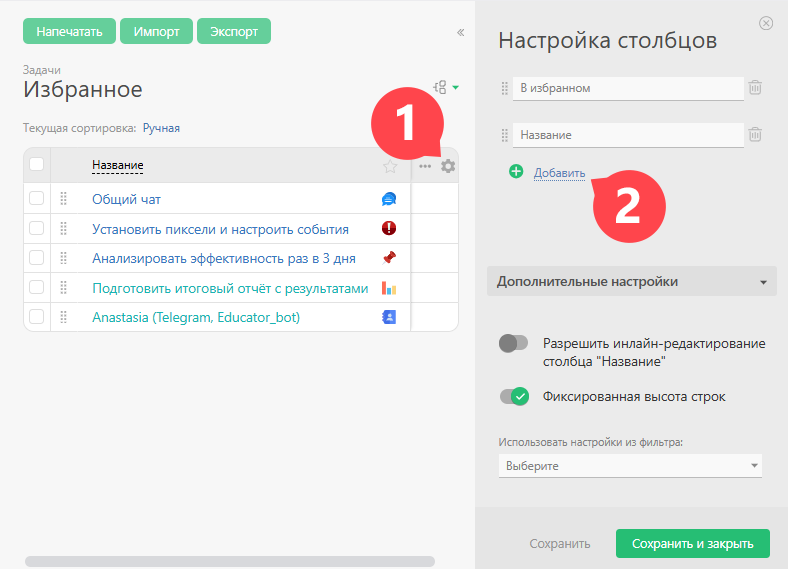Click drag handle of Anastasia row
This screenshot has width=788, height=569.
coord(63,317)
